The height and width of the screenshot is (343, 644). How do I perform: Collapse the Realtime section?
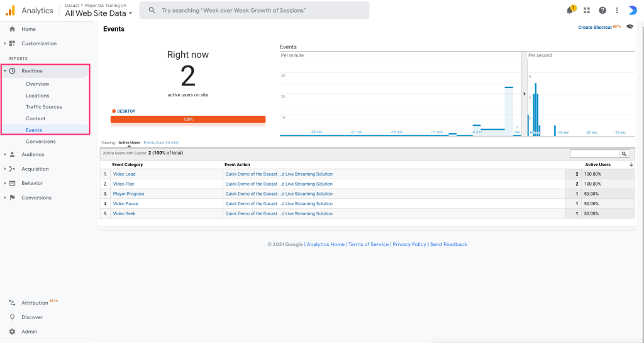(x=5, y=71)
